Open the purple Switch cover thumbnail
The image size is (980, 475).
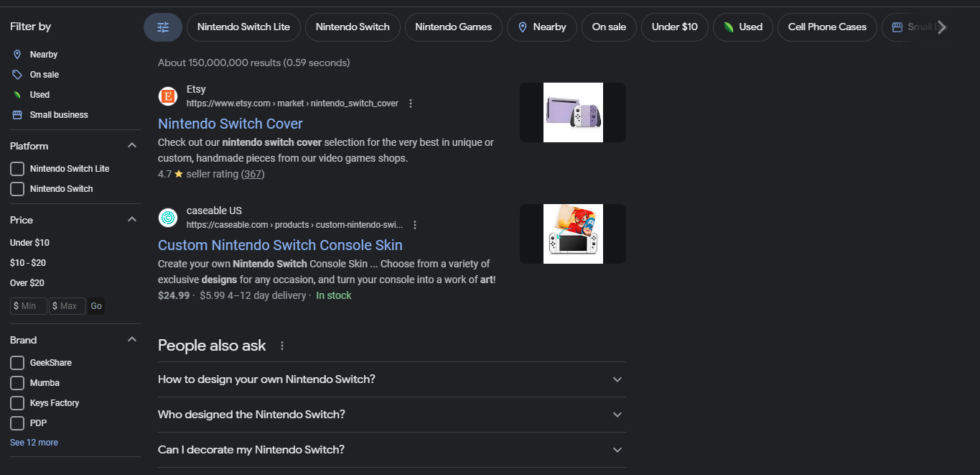pyautogui.click(x=573, y=113)
